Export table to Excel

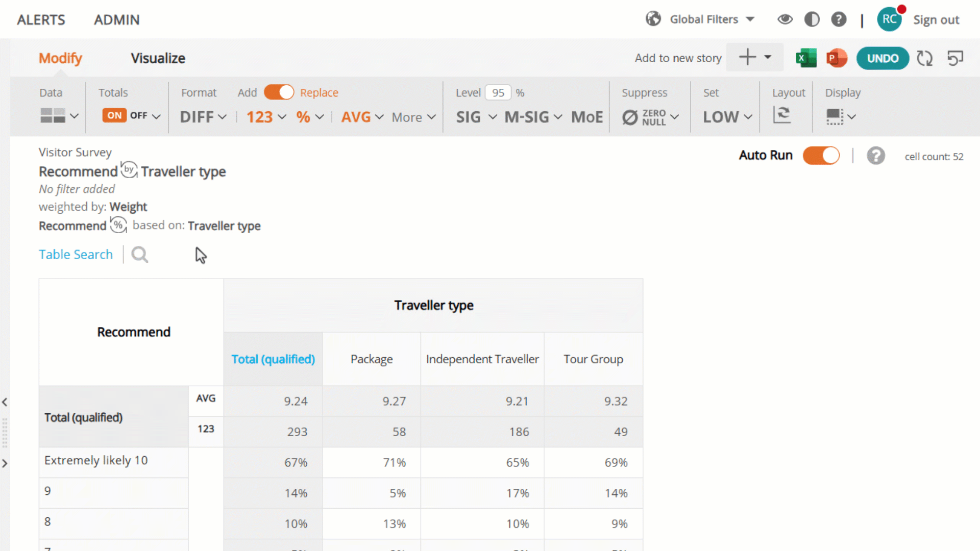806,58
